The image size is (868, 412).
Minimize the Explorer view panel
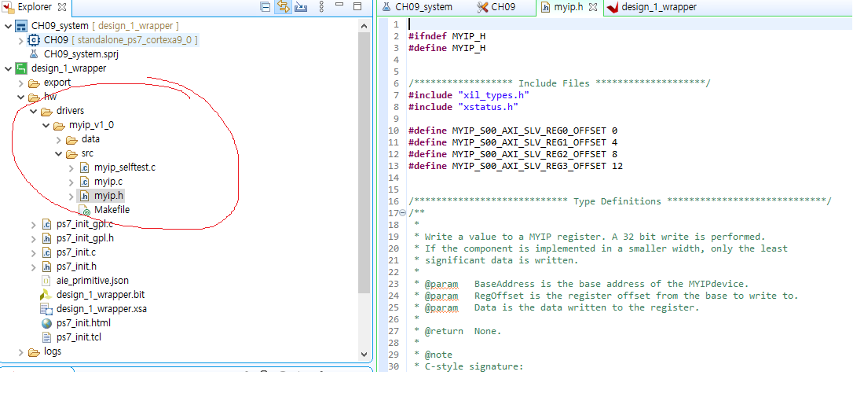tap(340, 5)
